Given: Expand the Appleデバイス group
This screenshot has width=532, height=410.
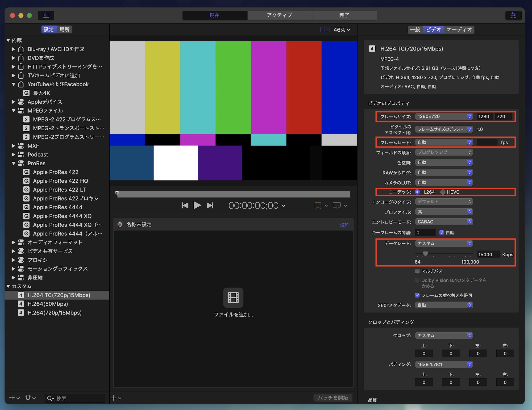Looking at the screenshot, I should pos(14,102).
